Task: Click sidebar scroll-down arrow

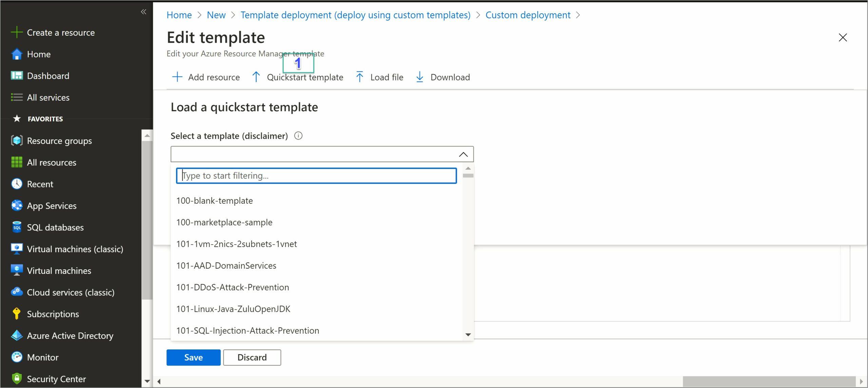Action: 147,381
